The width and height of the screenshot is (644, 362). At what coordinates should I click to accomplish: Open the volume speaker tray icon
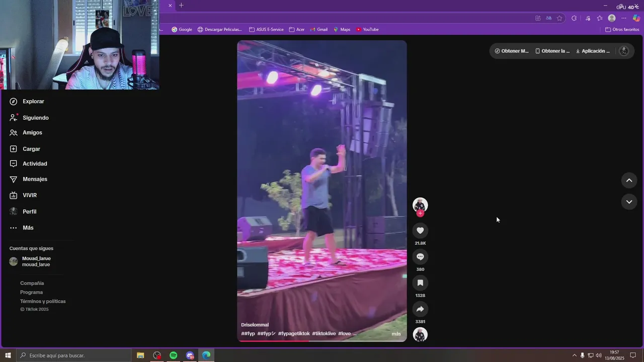[599, 355]
